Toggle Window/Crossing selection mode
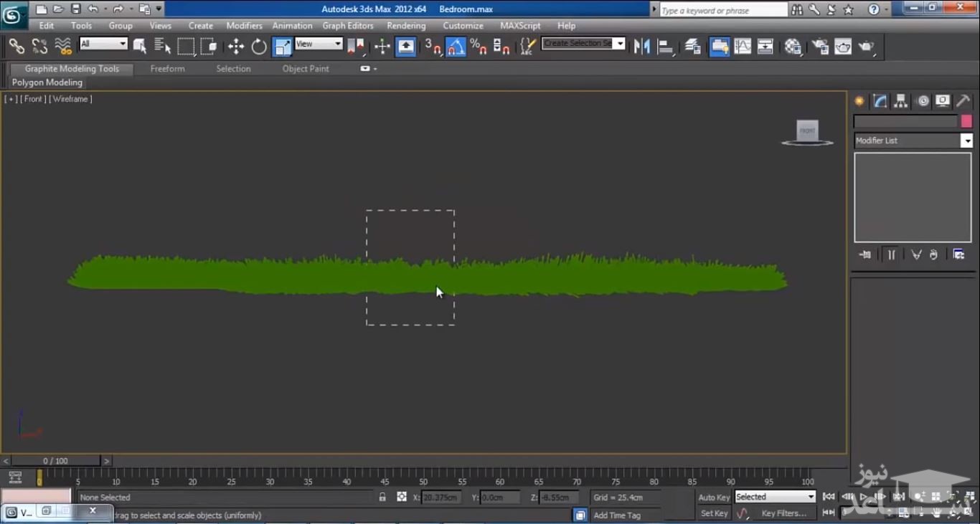980x524 pixels. click(x=209, y=47)
